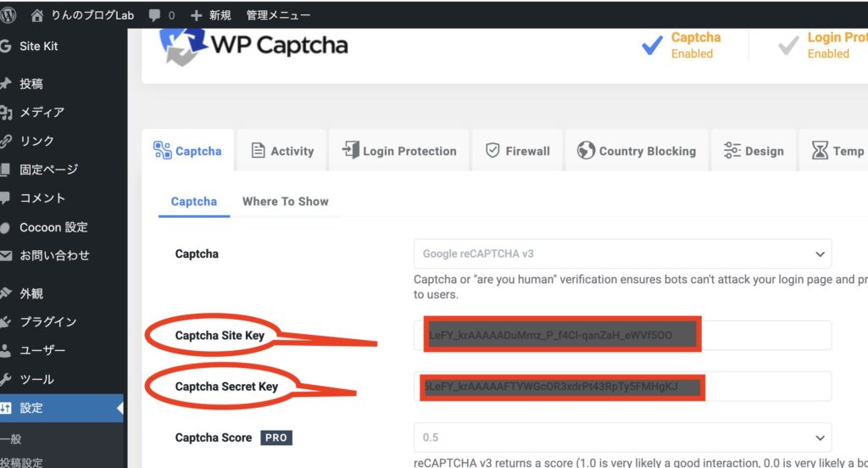
Task: Click the blue Captcha Enabled checkmark
Action: (x=652, y=46)
